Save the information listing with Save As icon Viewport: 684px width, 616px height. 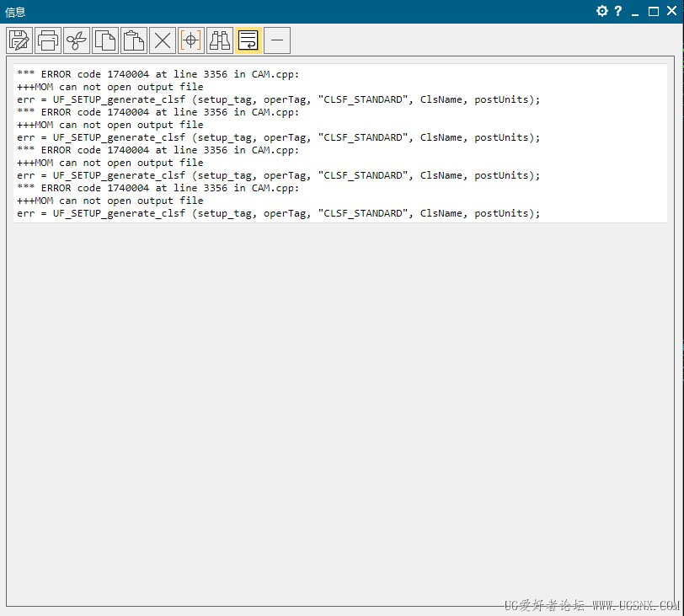(x=19, y=40)
